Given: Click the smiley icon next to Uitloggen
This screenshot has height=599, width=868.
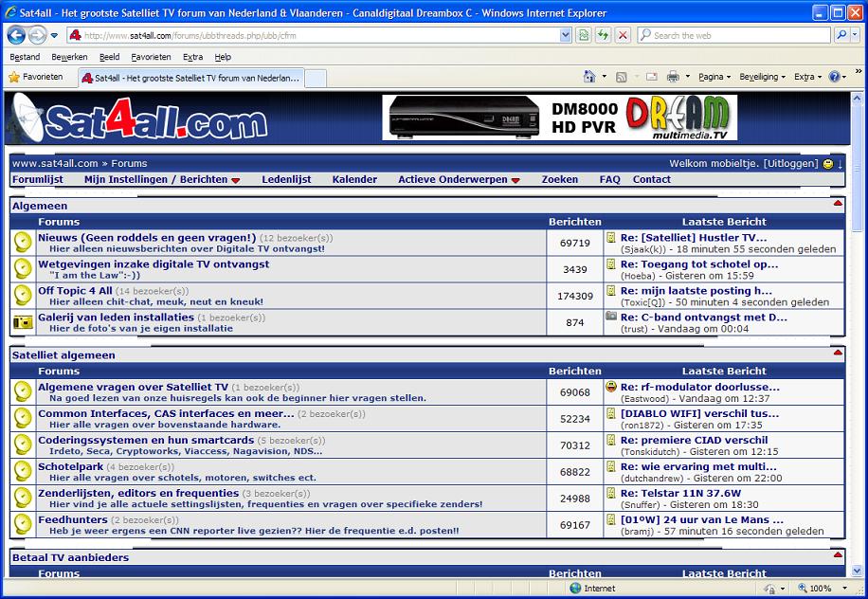Looking at the screenshot, I should point(828,164).
